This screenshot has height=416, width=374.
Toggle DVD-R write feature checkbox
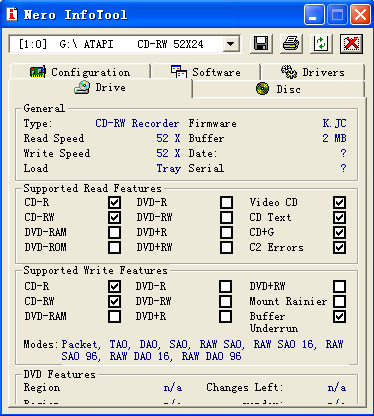tap(226, 286)
